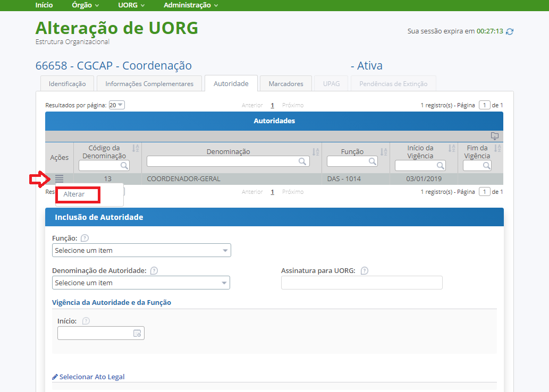Toggle sorting on the Início da Vigência column
Viewport: 549px width, 392px height.
click(453, 149)
